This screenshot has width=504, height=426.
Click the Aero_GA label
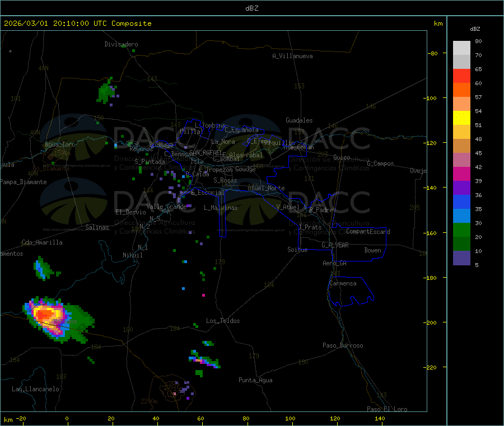pos(335,263)
